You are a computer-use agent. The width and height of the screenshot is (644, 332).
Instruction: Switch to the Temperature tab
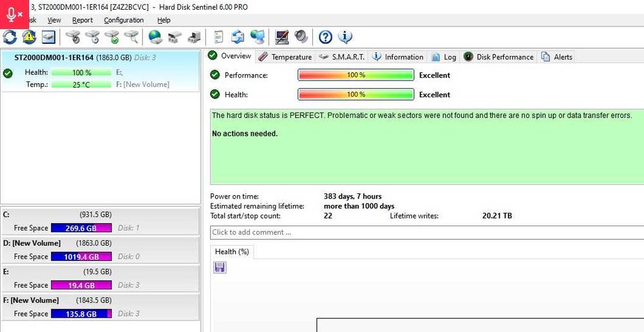pos(285,57)
